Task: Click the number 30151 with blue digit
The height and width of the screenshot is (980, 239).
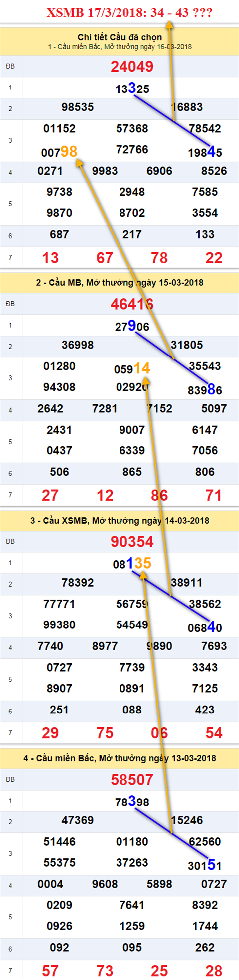Action: [205, 865]
